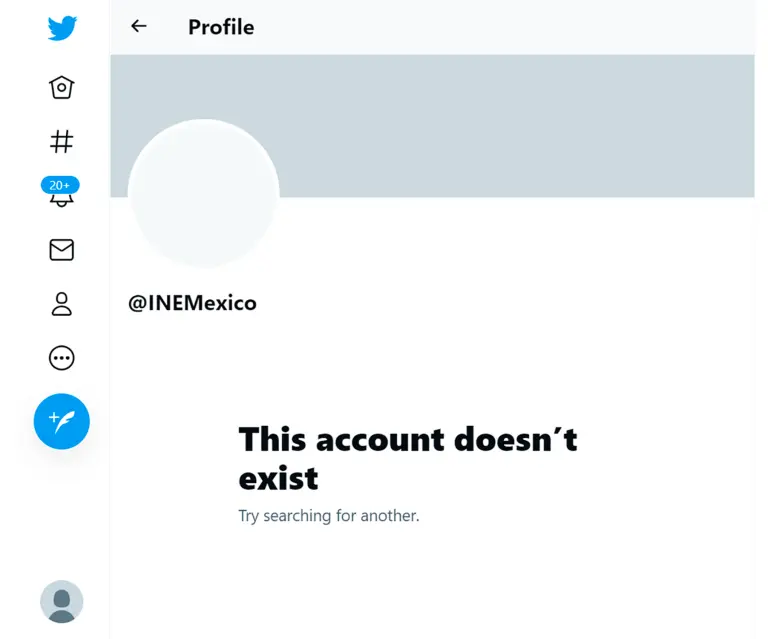
Task: Open Explore via the hashtag icon
Action: (x=61, y=142)
